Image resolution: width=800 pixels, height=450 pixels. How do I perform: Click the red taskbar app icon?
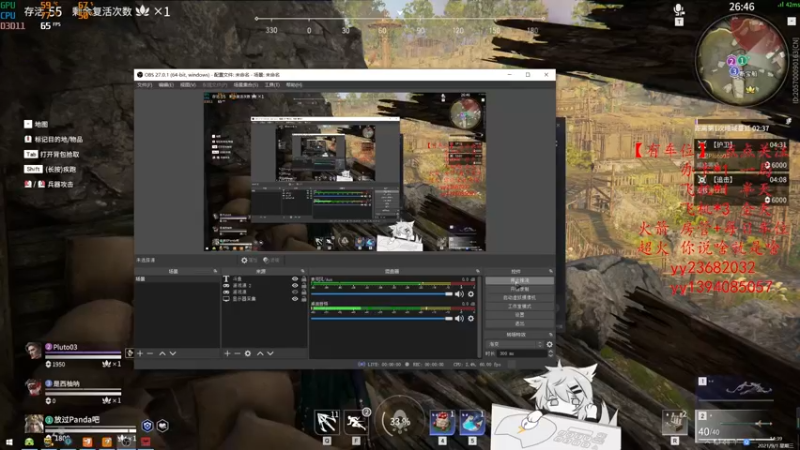point(145,442)
